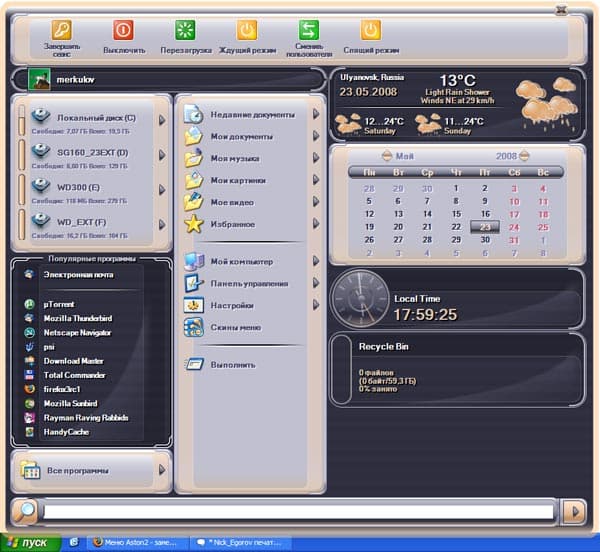Open Электронная почта from popular programs
600x552 pixels.
[x=78, y=275]
